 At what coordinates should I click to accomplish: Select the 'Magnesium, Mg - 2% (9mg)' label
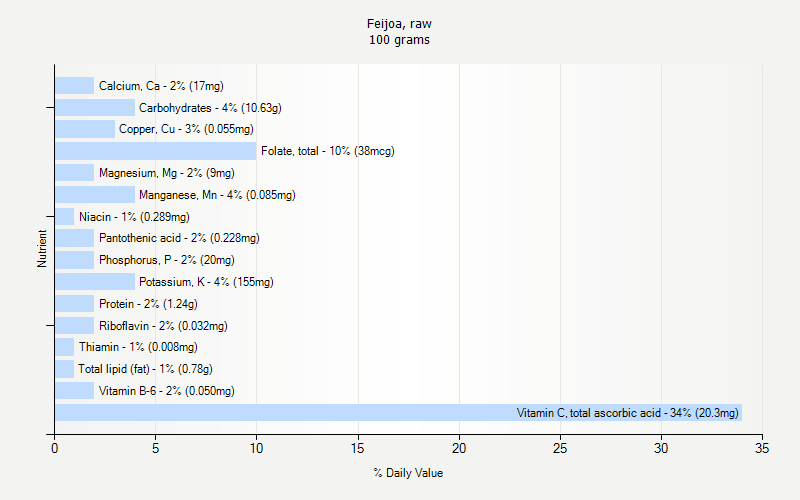pyautogui.click(x=167, y=173)
